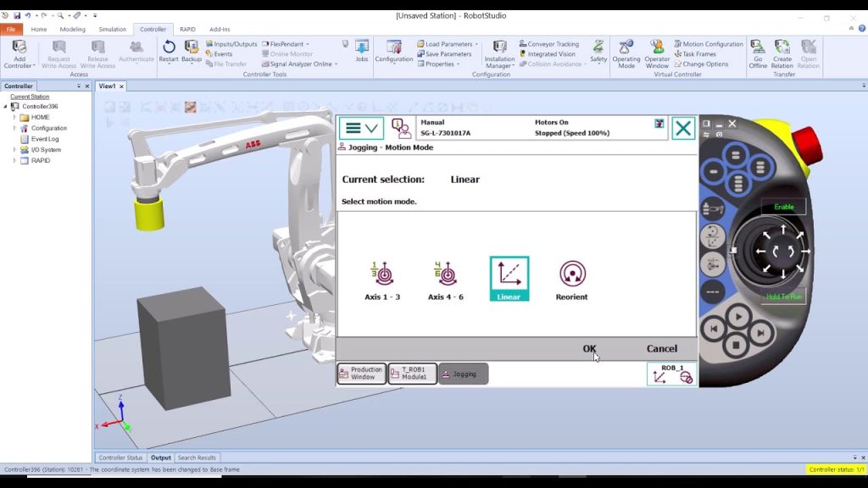Open Installation Manager

(499, 54)
